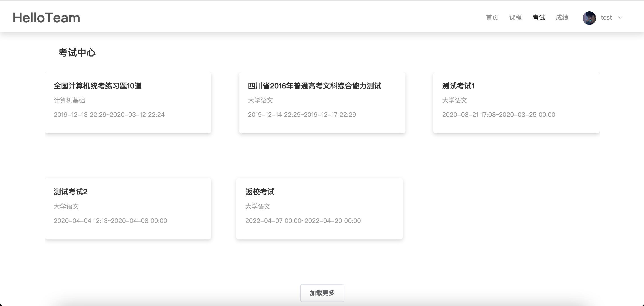Click the user avatar picture
644x306 pixels.
click(589, 18)
